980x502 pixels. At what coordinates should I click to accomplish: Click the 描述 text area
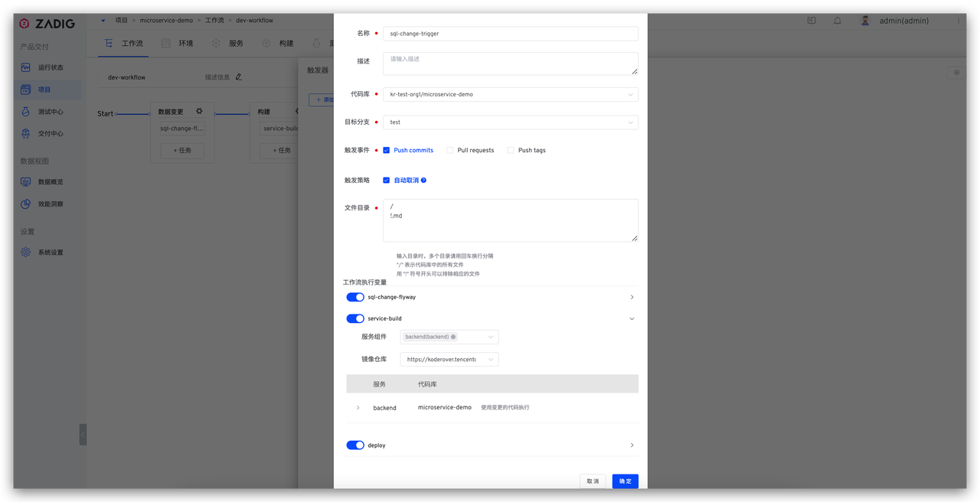point(511,64)
